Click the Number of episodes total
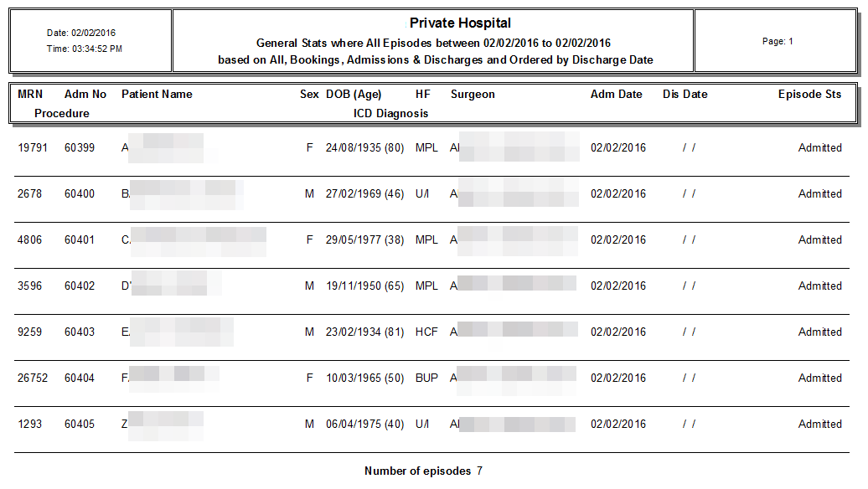868x489 pixels. [x=423, y=471]
